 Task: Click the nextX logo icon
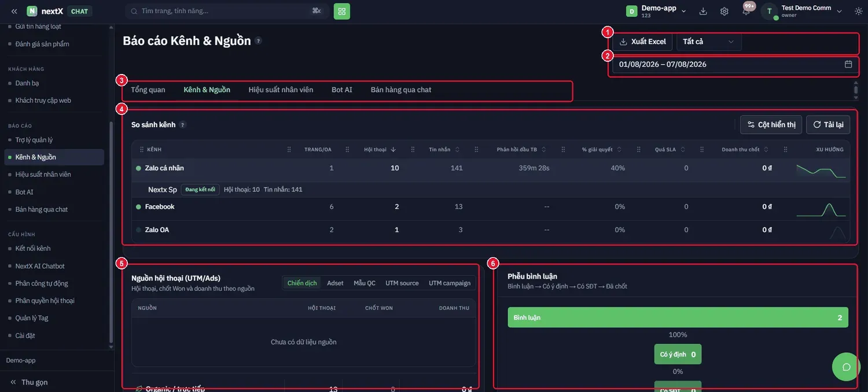pyautogui.click(x=32, y=11)
